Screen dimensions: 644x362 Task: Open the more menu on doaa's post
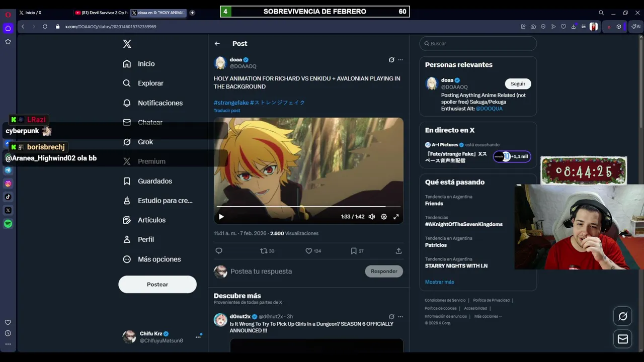400,60
